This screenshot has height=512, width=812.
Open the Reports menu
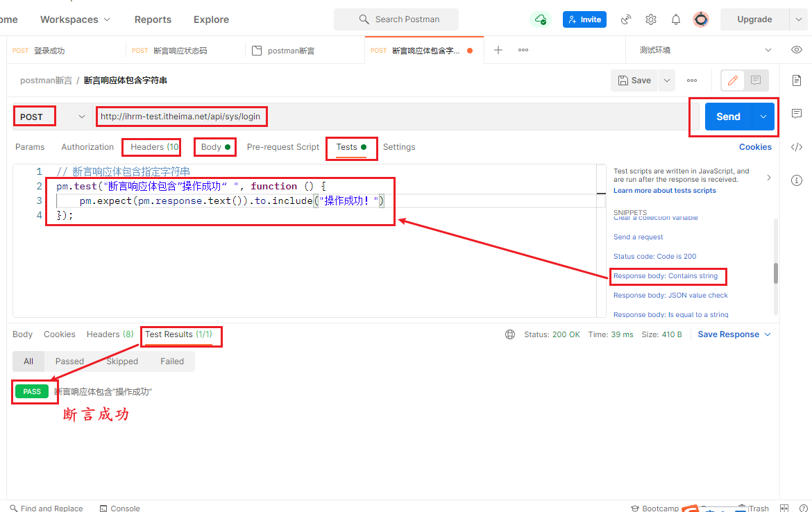[153, 19]
